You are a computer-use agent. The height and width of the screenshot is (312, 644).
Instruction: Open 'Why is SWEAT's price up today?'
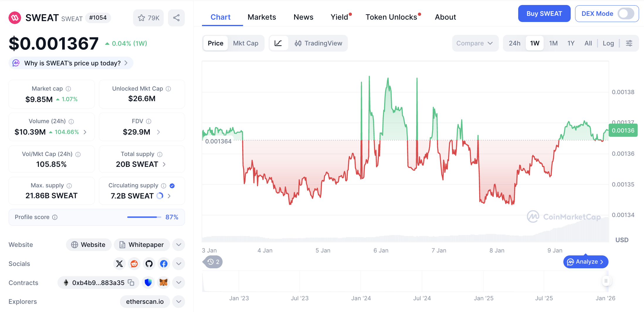[72, 63]
